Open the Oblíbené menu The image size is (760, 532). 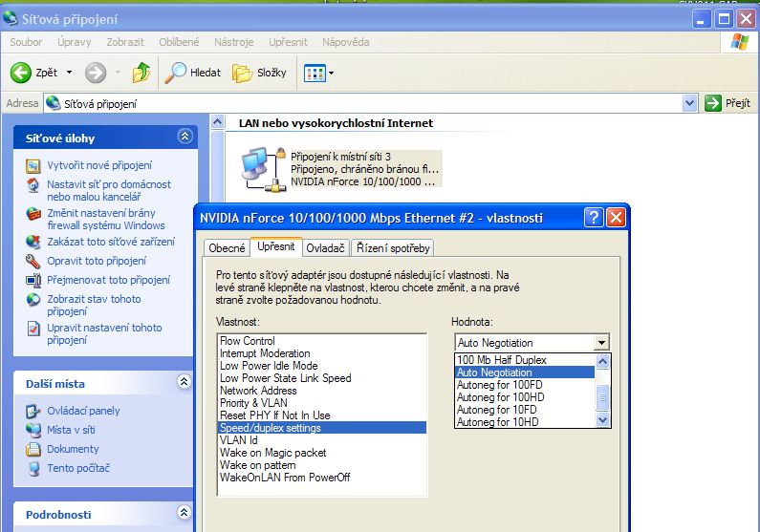click(x=179, y=42)
